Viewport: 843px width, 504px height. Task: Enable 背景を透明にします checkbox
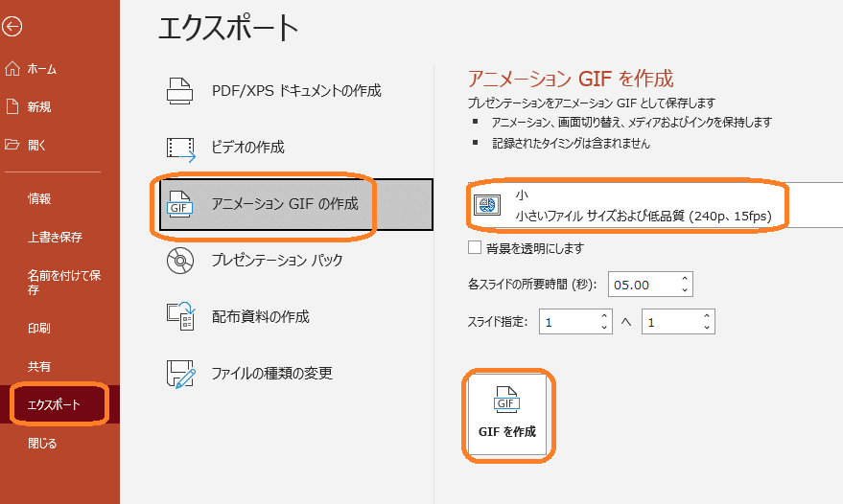pos(474,247)
